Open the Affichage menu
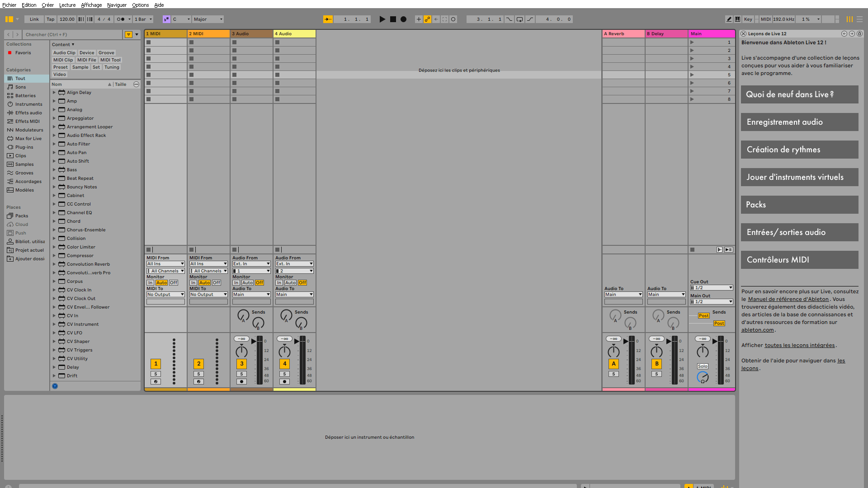 pyautogui.click(x=91, y=5)
